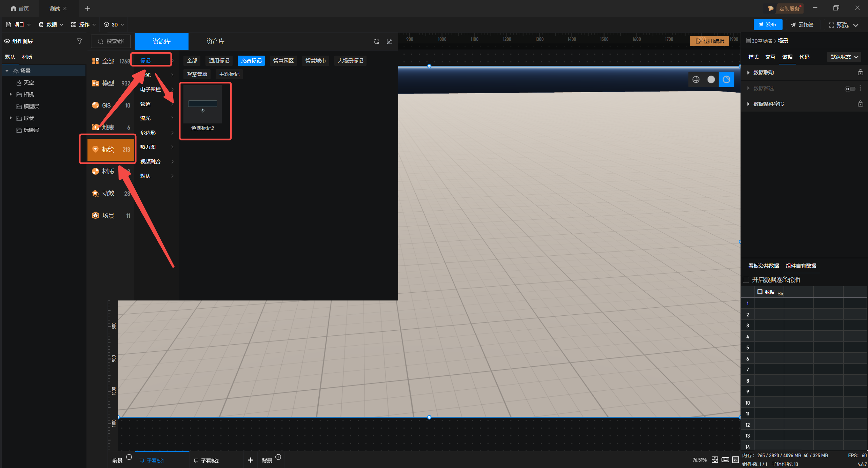Open the 默认状态 dropdown
The width and height of the screenshot is (868, 468).
tap(844, 57)
